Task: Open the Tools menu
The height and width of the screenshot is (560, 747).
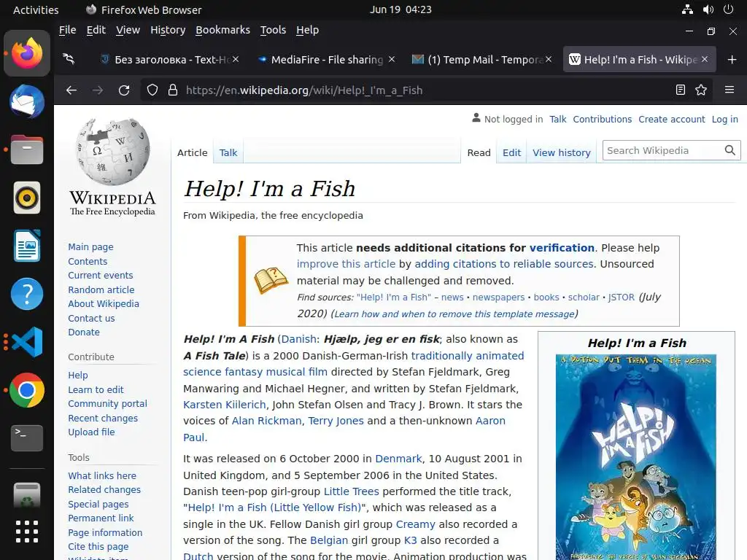Action: pos(273,30)
